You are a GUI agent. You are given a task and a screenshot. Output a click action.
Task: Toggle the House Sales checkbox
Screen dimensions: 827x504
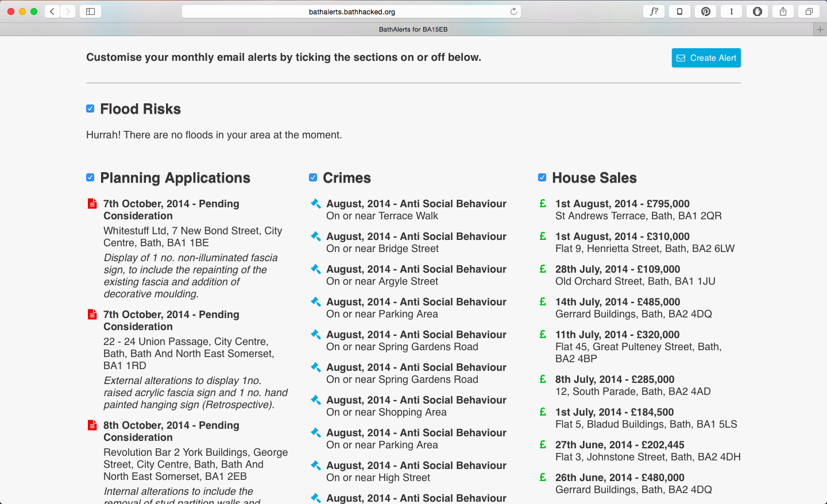[542, 177]
